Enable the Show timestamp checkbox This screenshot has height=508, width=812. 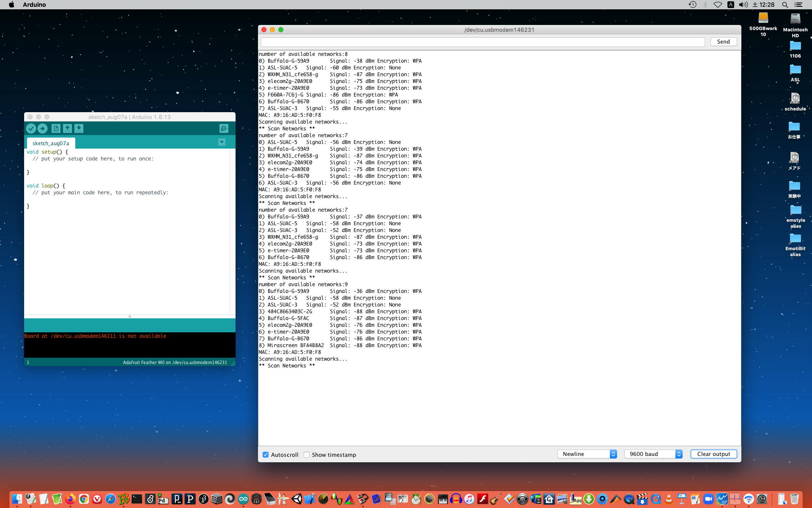point(307,455)
